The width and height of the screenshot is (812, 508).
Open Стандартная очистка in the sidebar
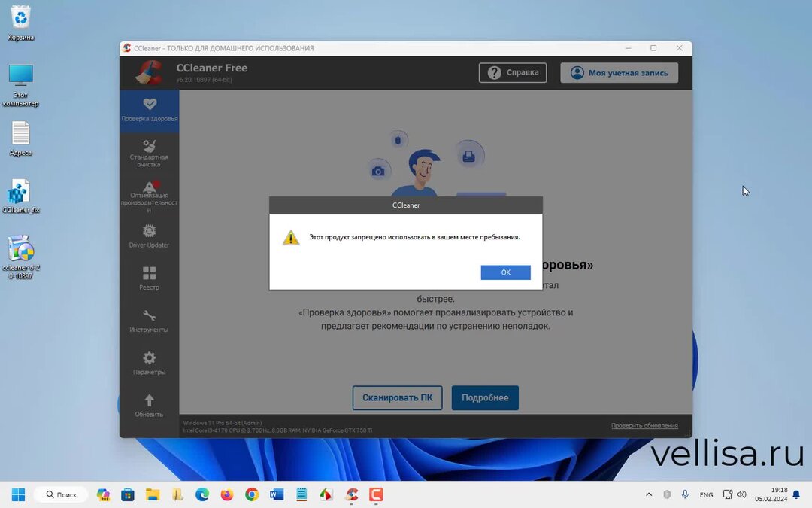(x=149, y=153)
